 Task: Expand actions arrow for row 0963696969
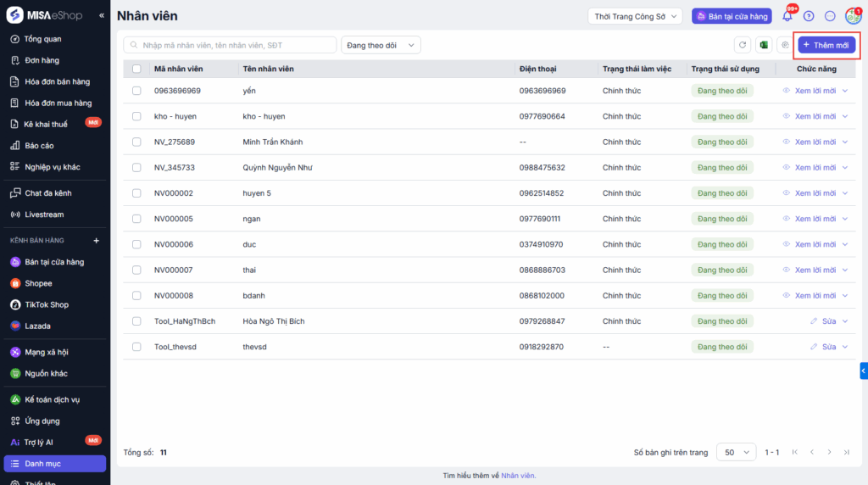click(845, 91)
